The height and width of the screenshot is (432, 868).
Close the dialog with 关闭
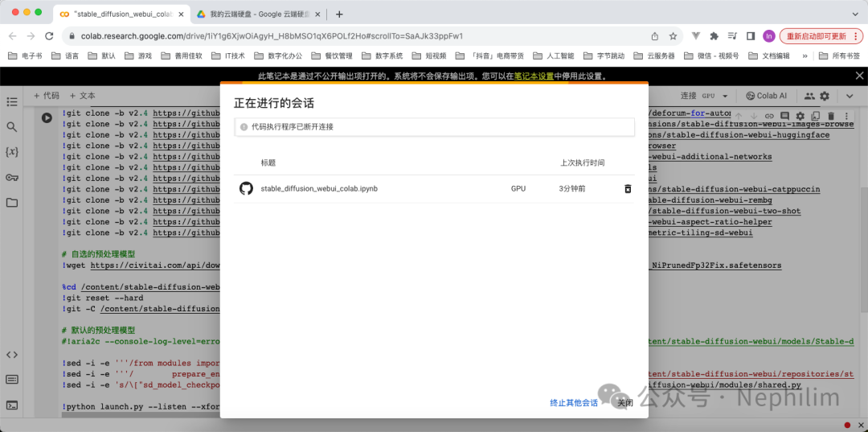625,403
